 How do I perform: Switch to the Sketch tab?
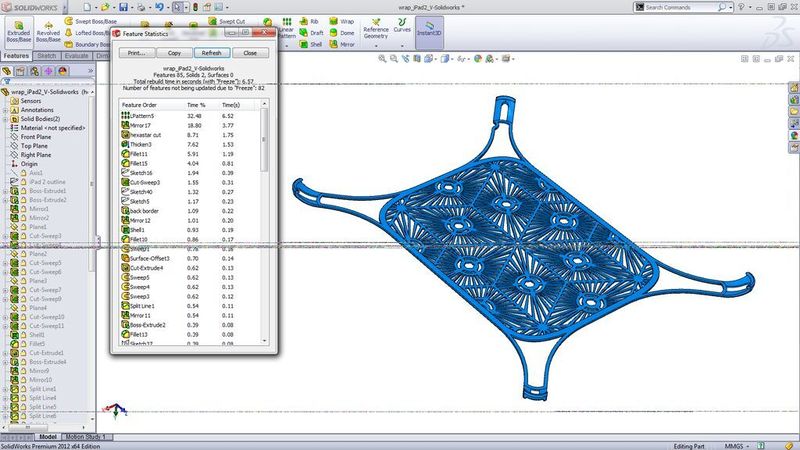pyautogui.click(x=46, y=56)
